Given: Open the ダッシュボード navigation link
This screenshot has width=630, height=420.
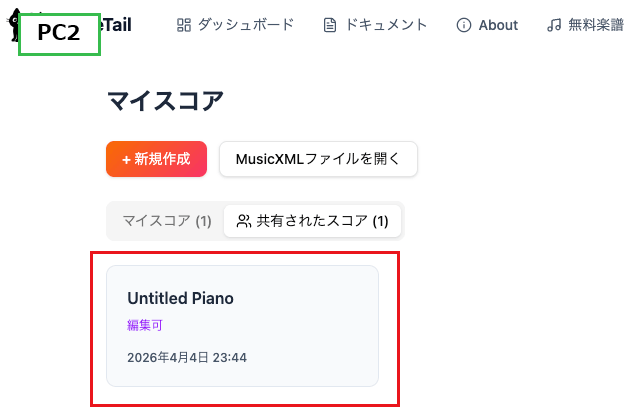Looking at the screenshot, I should (245, 25).
